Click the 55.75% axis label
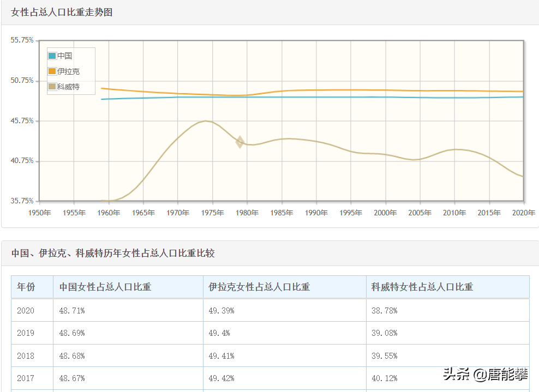This screenshot has height=392, width=539. point(23,40)
